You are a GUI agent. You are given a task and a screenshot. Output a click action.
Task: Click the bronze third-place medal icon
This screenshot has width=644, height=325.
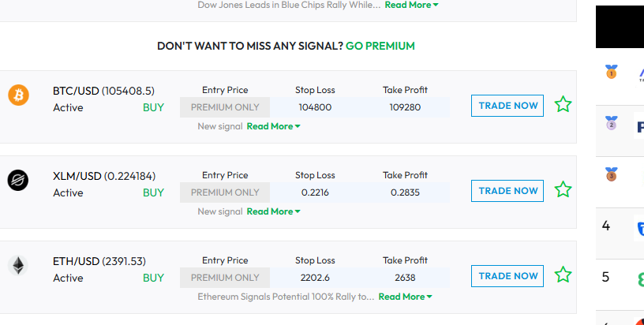611,174
